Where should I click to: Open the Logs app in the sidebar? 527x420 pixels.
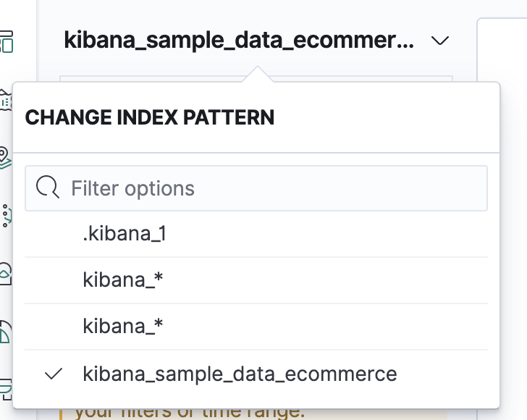[6, 330]
